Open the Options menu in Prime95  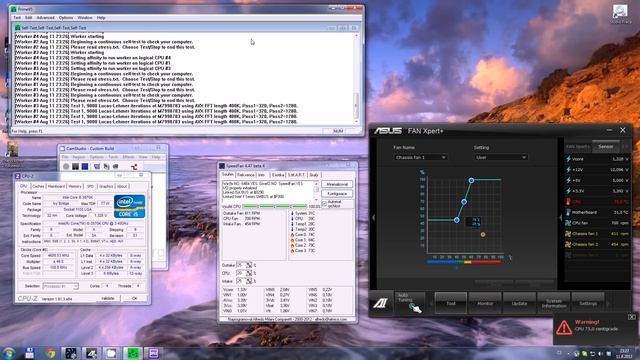coord(66,18)
